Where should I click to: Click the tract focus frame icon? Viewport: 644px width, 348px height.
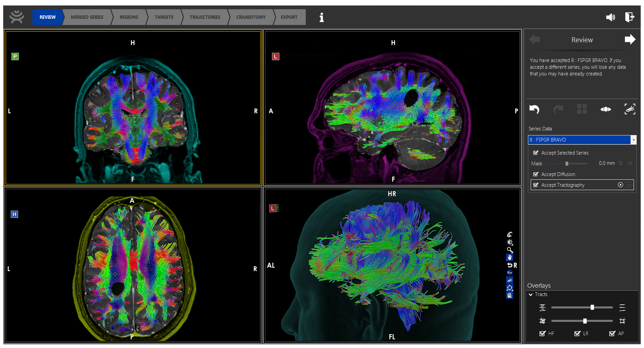630,109
